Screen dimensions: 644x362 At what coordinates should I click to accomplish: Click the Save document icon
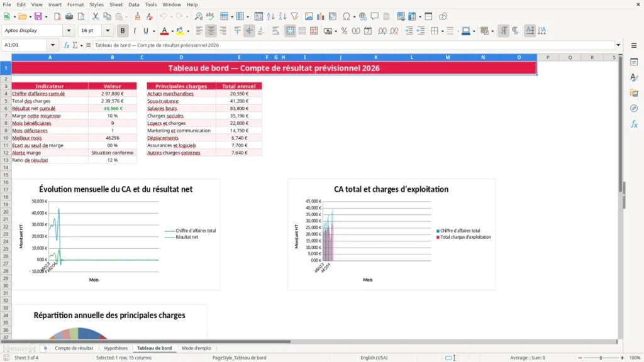tap(38, 16)
